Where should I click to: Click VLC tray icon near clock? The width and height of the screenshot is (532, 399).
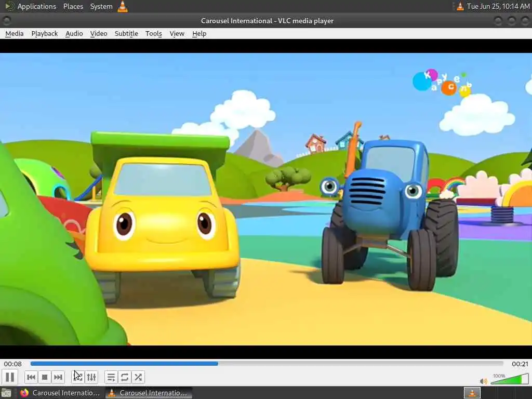[460, 6]
